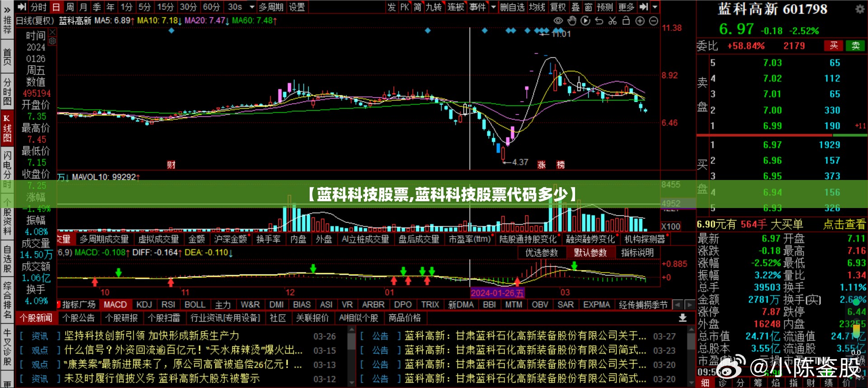
Task: Click the green 卖 sell button
Action: click(x=855, y=46)
